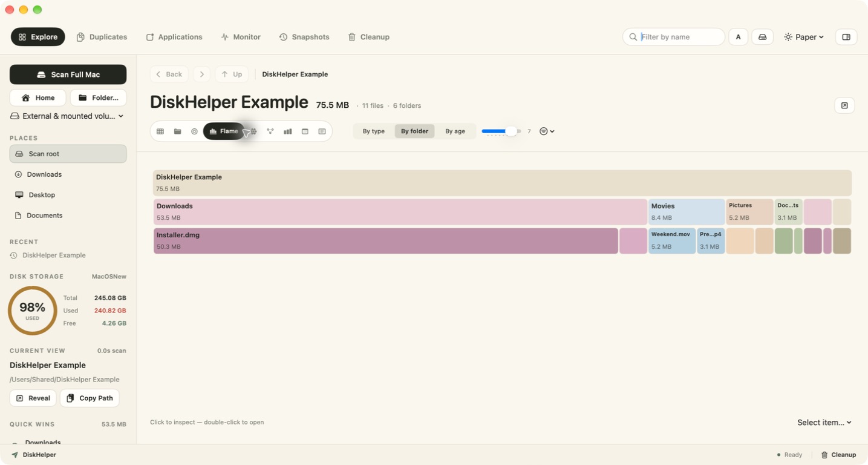This screenshot has height=465, width=868.
Task: Open Downloads under Places in sidebar
Action: coord(68,174)
